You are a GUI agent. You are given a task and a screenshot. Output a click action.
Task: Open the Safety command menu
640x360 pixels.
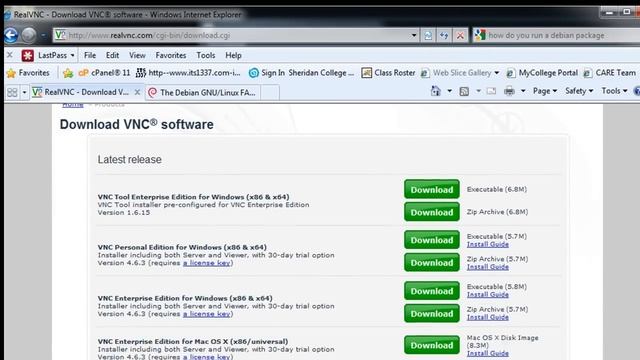[579, 91]
